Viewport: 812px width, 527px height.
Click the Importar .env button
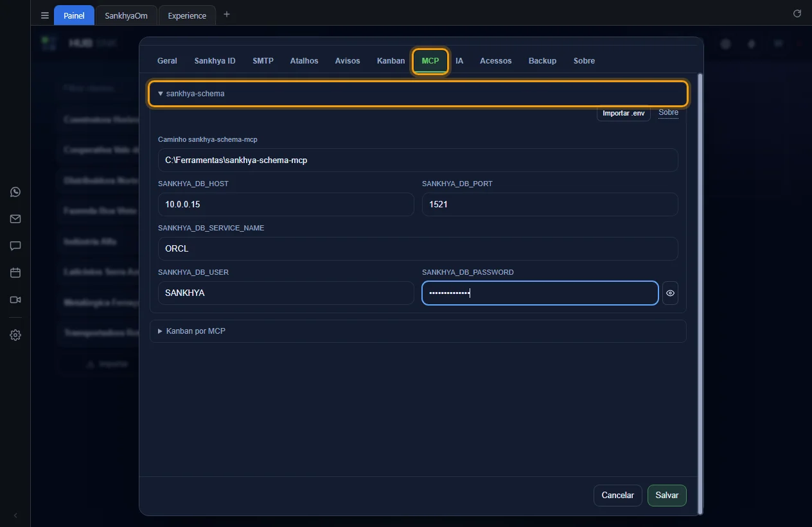624,113
